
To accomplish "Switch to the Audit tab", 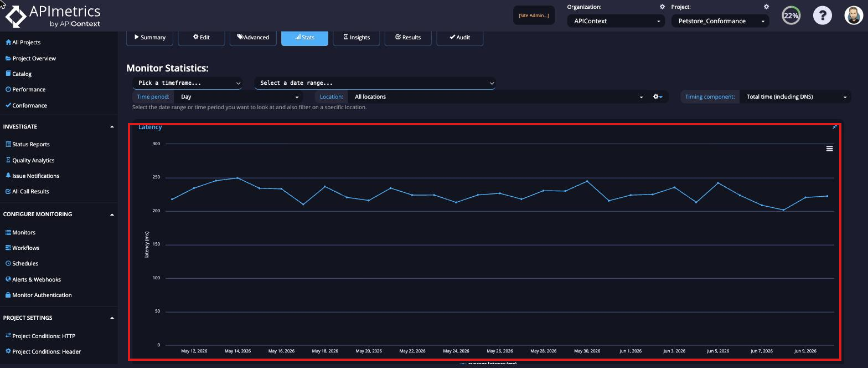I will (460, 37).
